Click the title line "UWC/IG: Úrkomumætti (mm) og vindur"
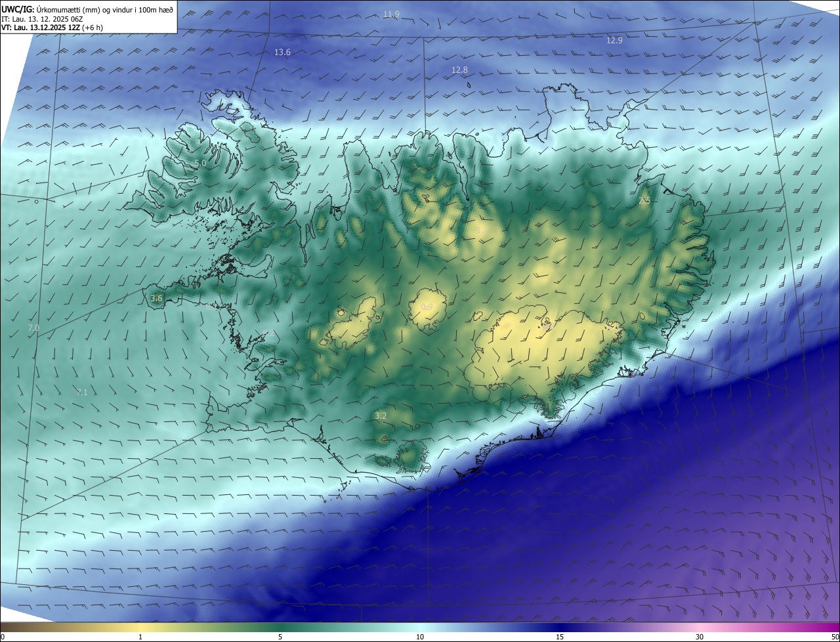Screen dimensions: 840x642 coord(88,10)
